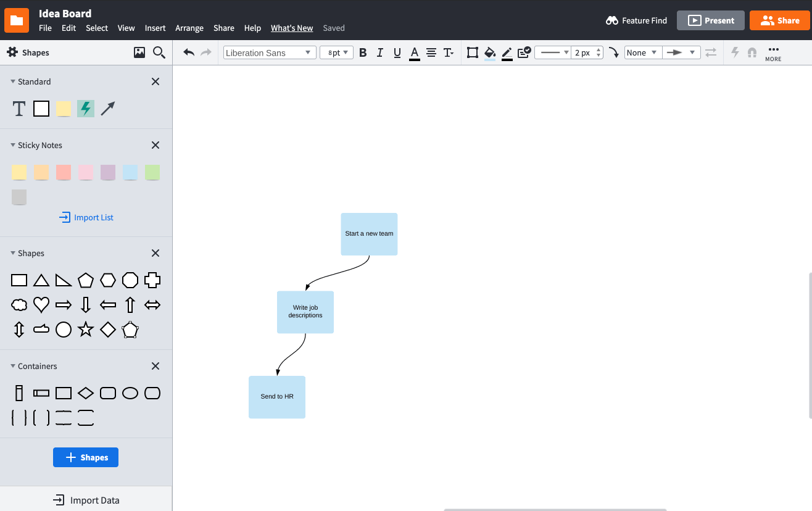Open the image insert icon in Shapes panel

coord(139,52)
